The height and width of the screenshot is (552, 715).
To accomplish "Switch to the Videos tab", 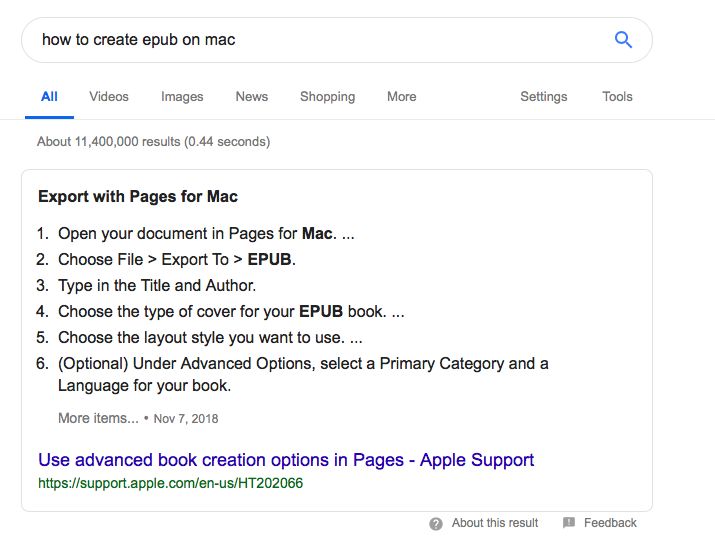I will click(x=109, y=97).
